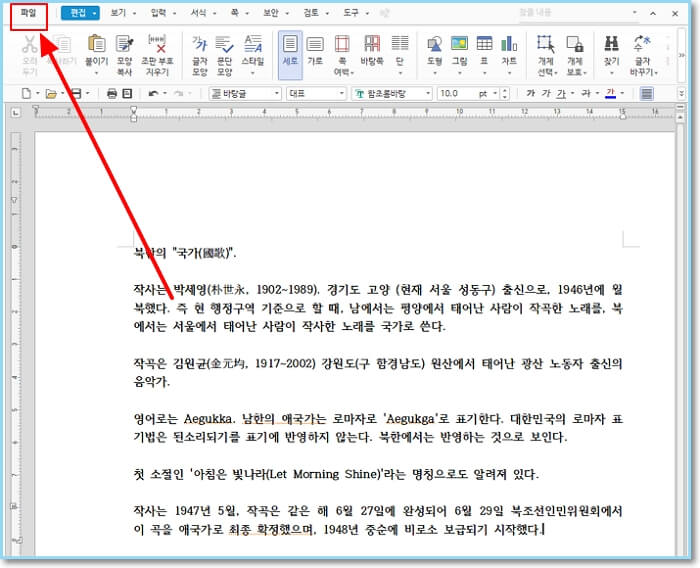Image resolution: width=700 pixels, height=568 pixels.
Task: Click the redo arrow icon
Action: 179,93
